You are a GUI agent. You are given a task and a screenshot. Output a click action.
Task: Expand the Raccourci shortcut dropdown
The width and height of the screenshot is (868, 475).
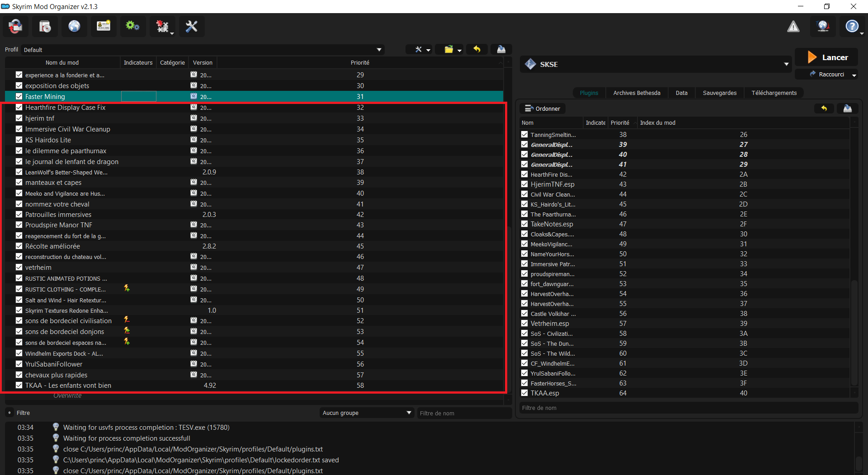pyautogui.click(x=854, y=75)
